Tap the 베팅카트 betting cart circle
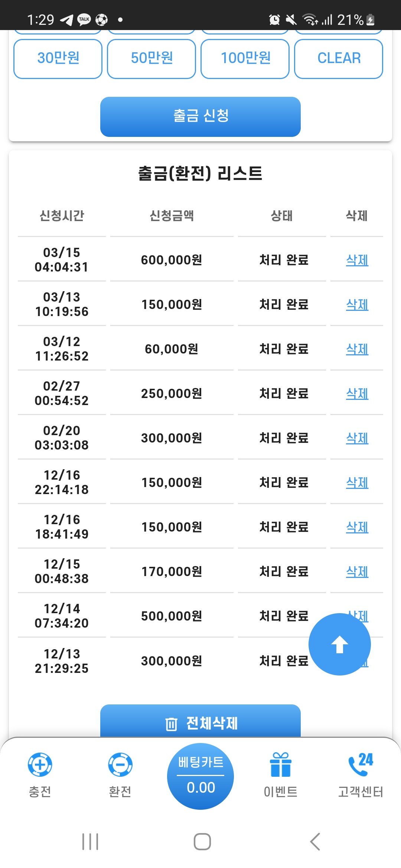Screen dimensions: 401x868 [x=200, y=776]
